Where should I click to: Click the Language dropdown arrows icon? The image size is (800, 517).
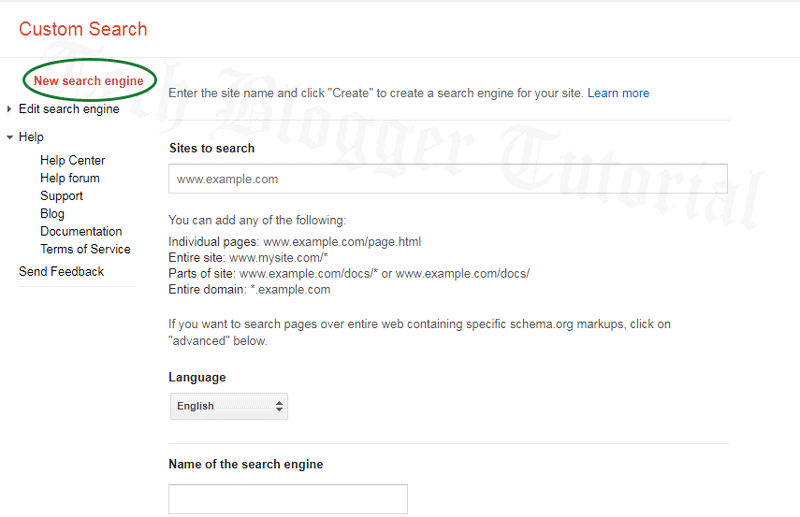point(278,406)
